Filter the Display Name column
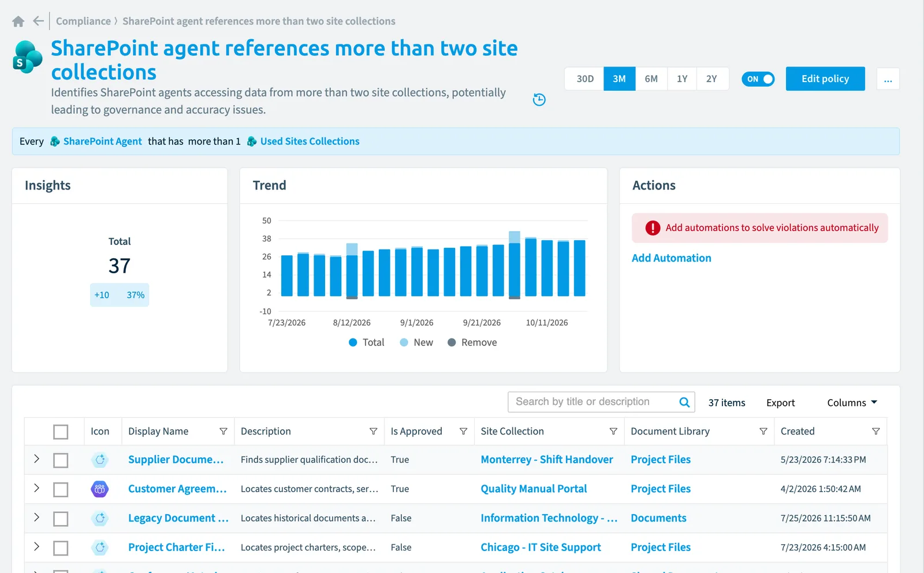This screenshot has width=924, height=573. click(x=223, y=431)
